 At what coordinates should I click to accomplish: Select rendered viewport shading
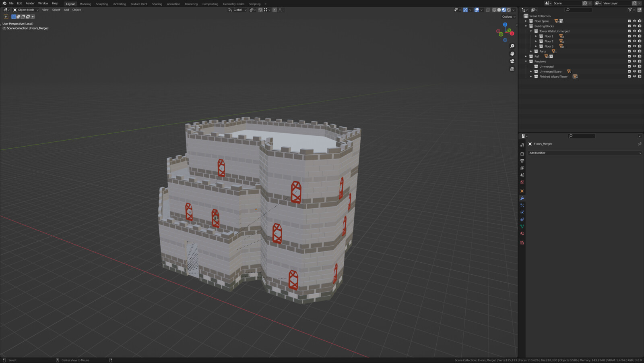(509, 10)
